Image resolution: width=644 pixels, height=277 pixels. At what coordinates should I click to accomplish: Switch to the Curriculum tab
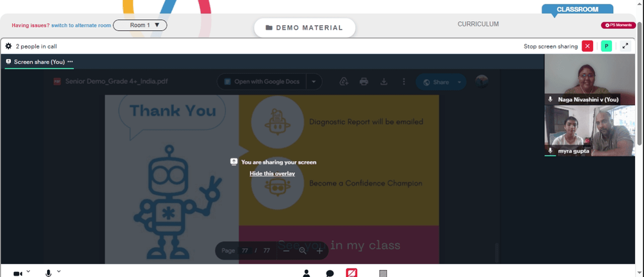pos(478,24)
